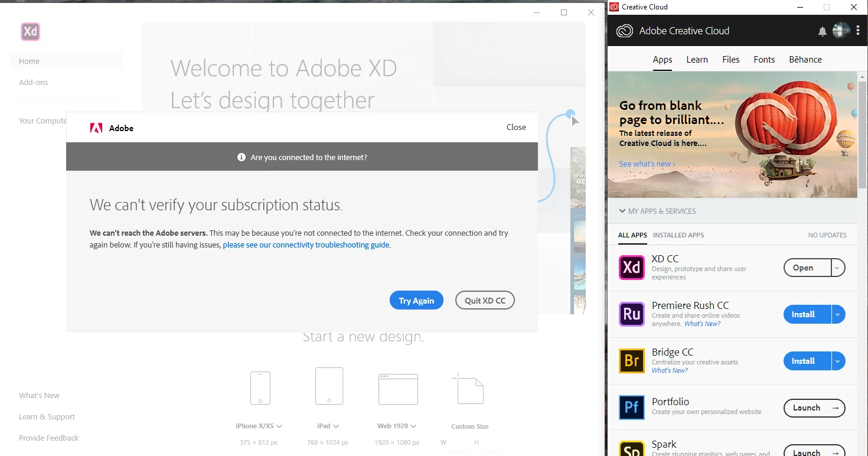This screenshot has height=456, width=868.
Task: Open the connectivity troubleshooting guide link
Action: pos(306,245)
